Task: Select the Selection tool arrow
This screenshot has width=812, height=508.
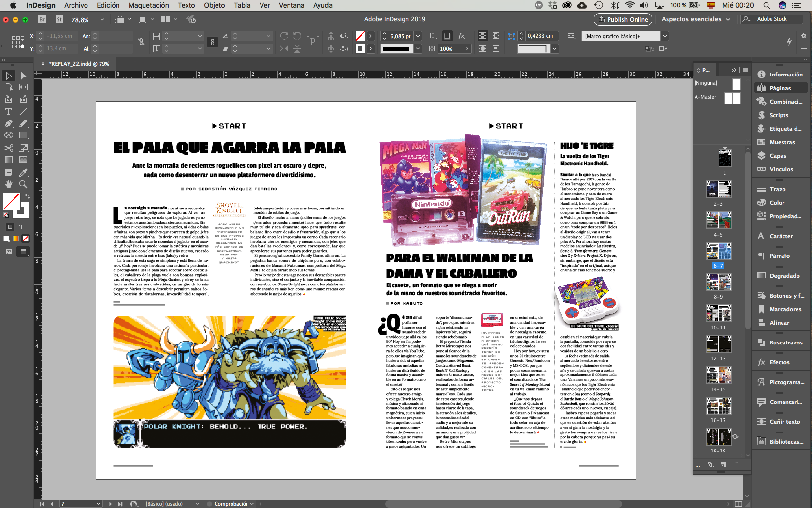Action: click(9, 75)
